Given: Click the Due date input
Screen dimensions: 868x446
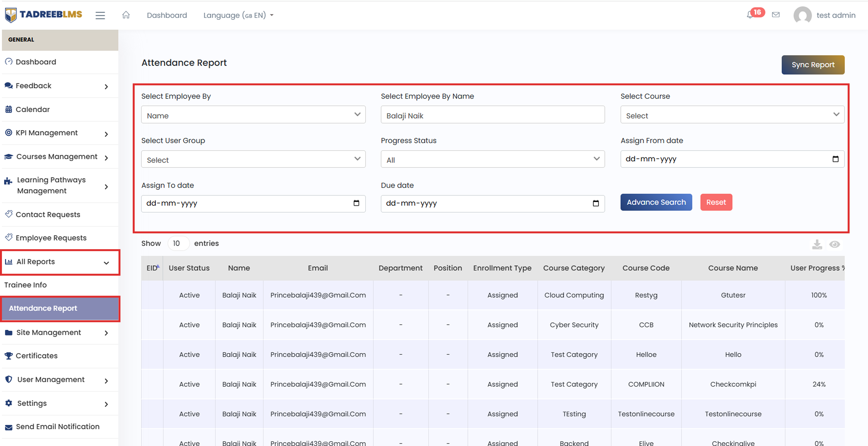Looking at the screenshot, I should coord(493,203).
